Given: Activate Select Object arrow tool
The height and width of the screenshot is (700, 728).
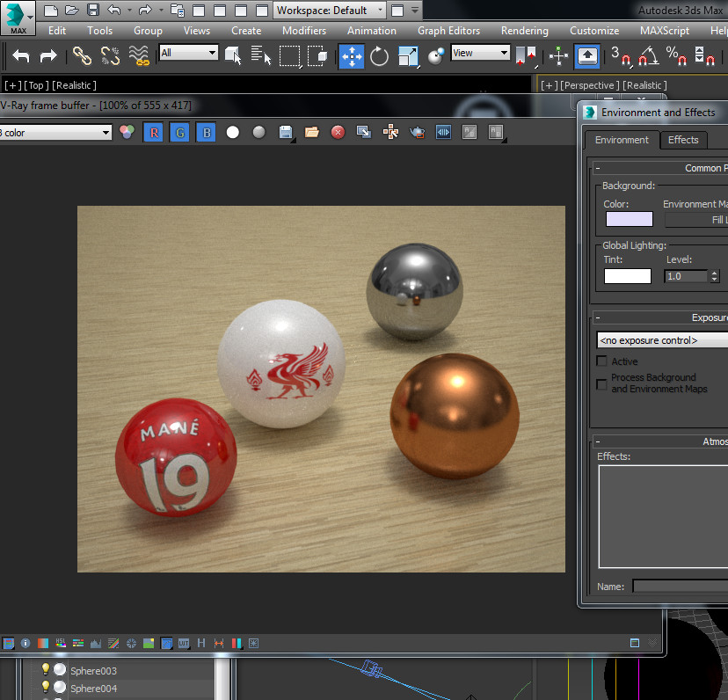Looking at the screenshot, I should click(x=233, y=56).
